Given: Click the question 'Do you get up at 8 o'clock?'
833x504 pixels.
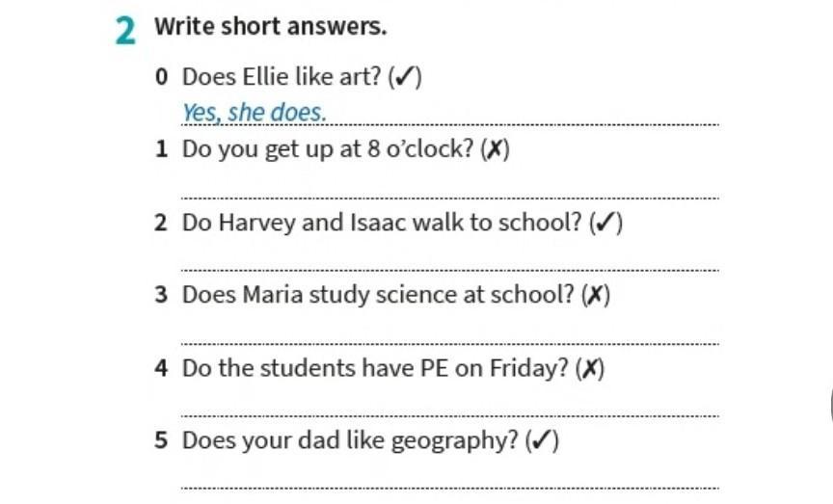Looking at the screenshot, I should pyautogui.click(x=328, y=150).
